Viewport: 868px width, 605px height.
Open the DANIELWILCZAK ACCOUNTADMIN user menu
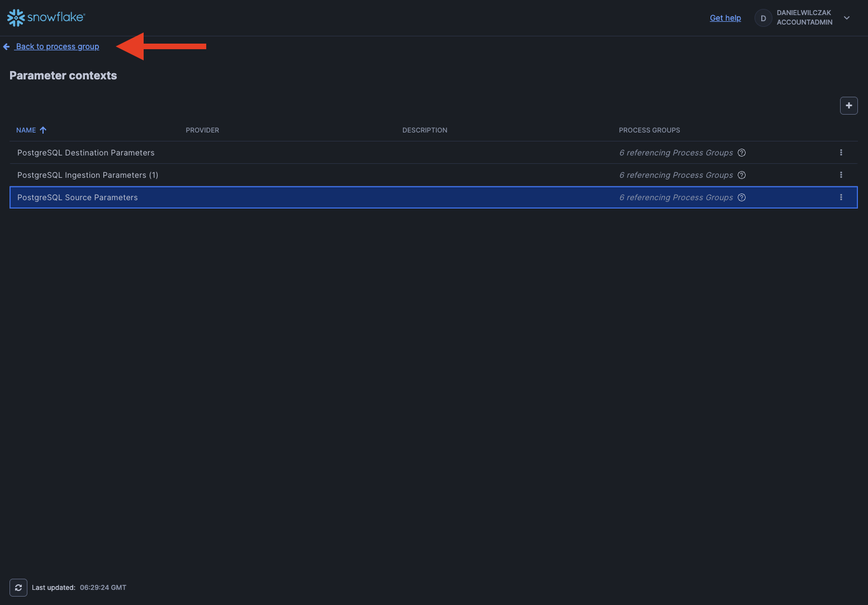pos(804,17)
